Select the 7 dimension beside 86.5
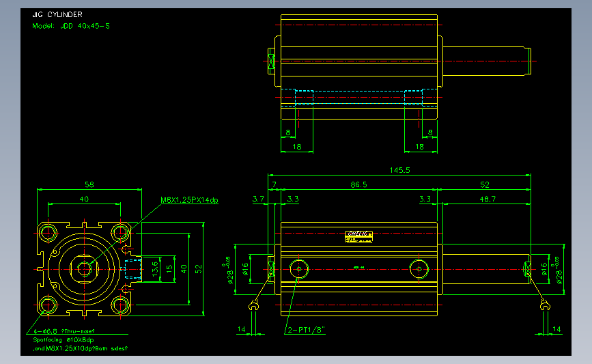592x364 pixels. click(x=274, y=184)
